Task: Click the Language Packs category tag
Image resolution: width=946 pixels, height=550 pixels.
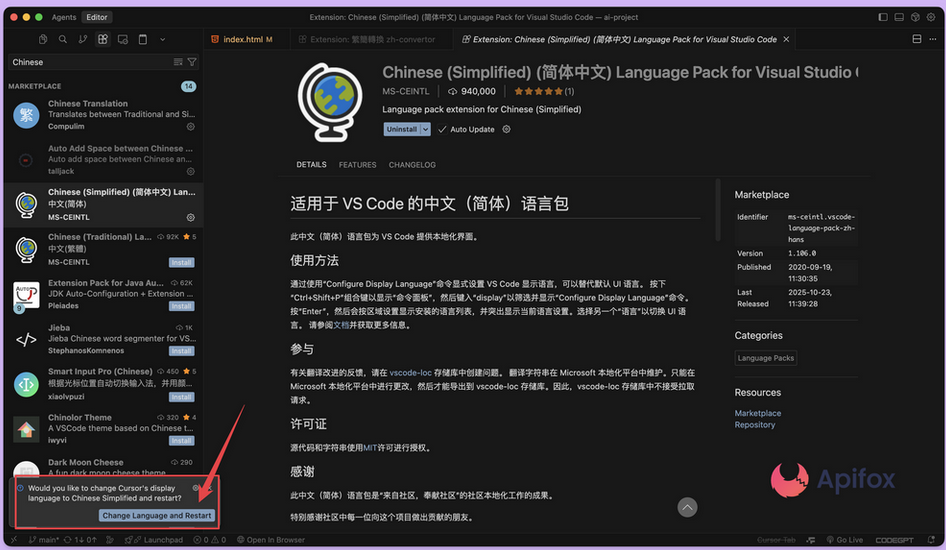Action: point(766,358)
